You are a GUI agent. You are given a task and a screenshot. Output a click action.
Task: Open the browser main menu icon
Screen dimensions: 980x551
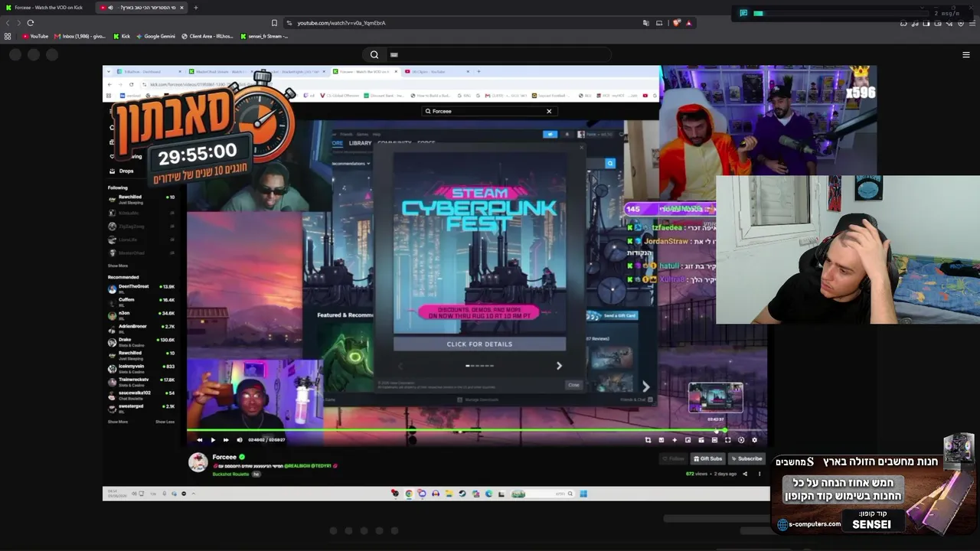(x=973, y=23)
